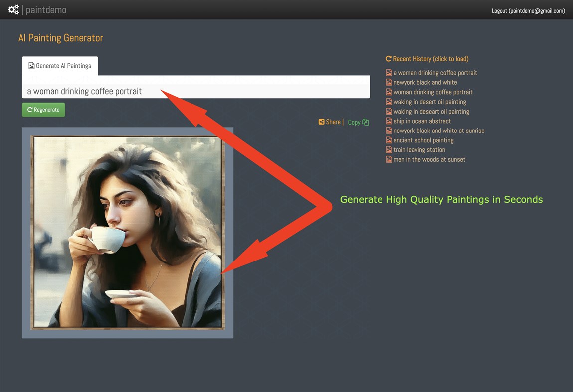Screen dimensions: 573x392
Task: Click Logout in the top-right corner
Action: [499, 10]
